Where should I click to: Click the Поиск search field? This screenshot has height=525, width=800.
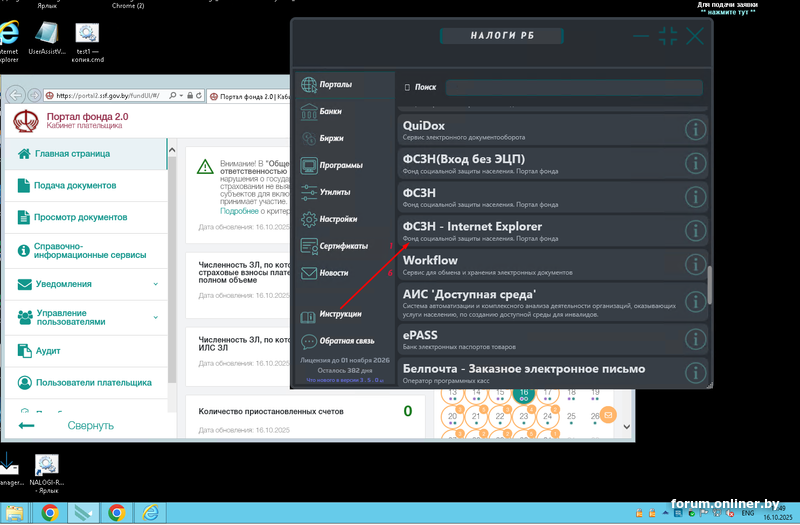click(574, 87)
